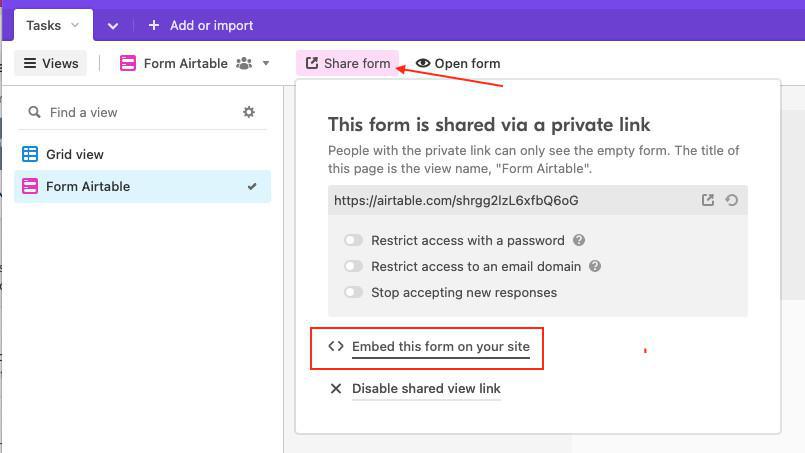Viewport: 805px width, 453px height.
Task: Enable Restrict access with a password
Action: pos(353,240)
